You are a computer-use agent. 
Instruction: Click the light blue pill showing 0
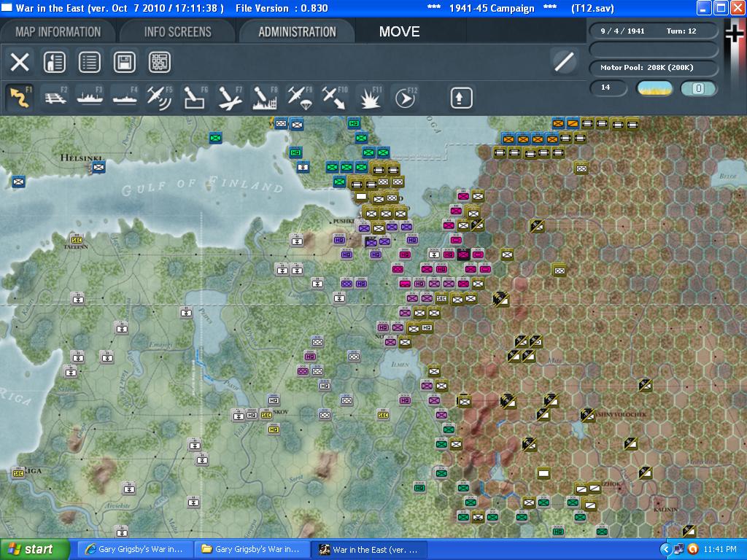[x=698, y=88]
